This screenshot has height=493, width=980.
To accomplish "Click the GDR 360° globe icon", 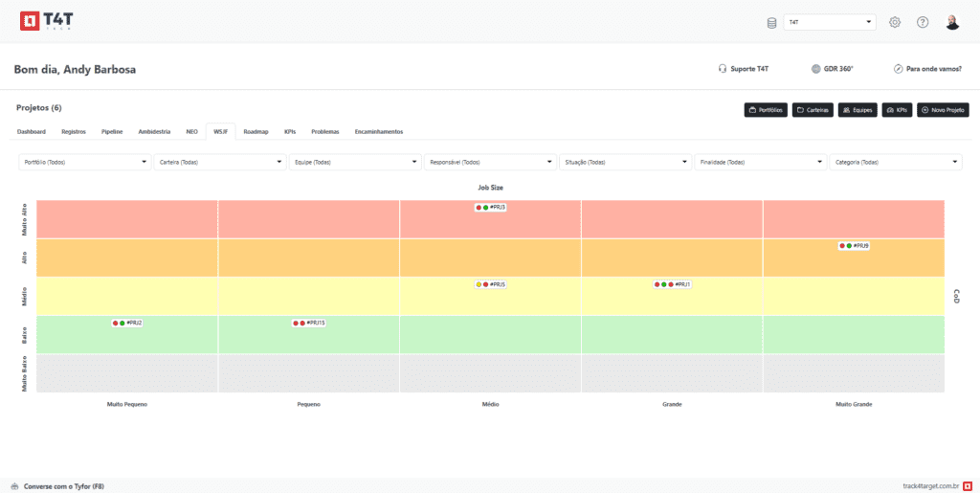I will tap(815, 69).
